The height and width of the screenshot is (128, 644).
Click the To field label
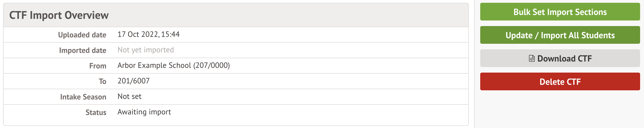click(x=102, y=81)
